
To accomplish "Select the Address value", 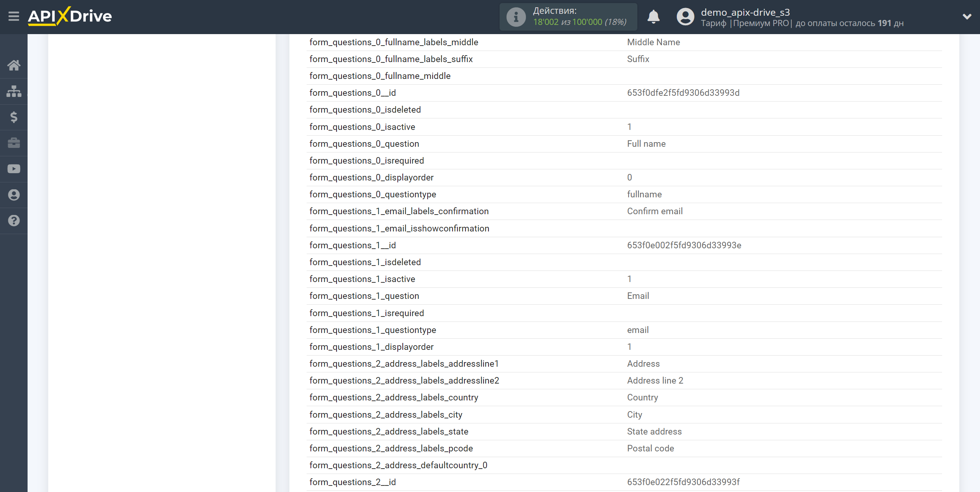I will coord(643,364).
